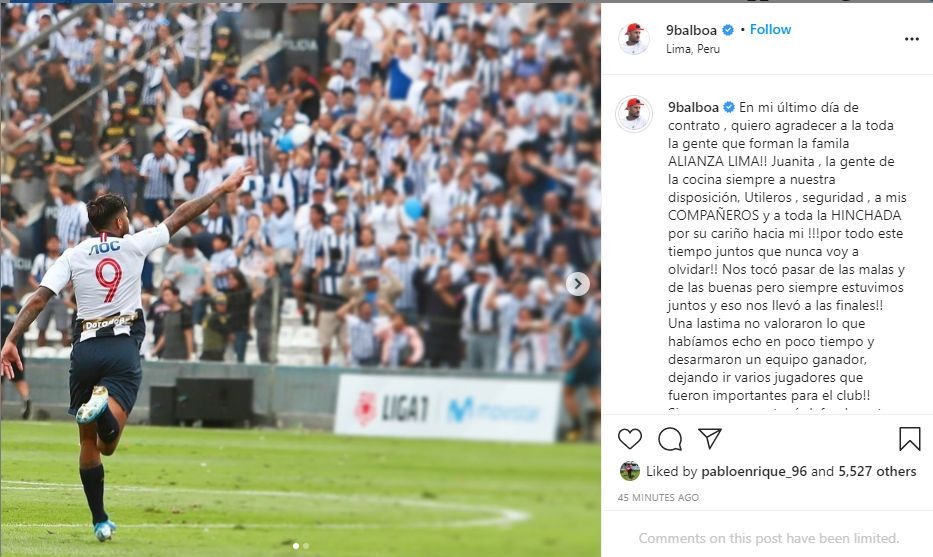Click the verified badge in the caption
The image size is (933, 557).
click(x=729, y=108)
